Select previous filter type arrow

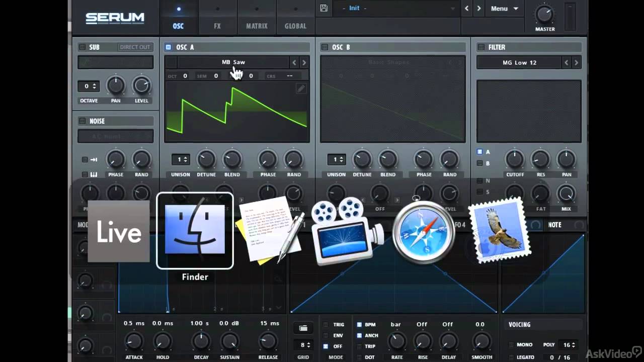click(567, 62)
